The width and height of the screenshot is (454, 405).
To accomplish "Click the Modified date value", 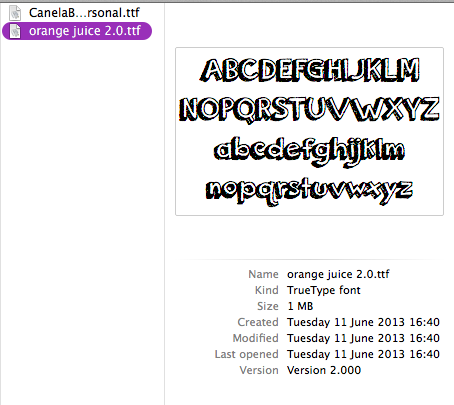I will [363, 338].
